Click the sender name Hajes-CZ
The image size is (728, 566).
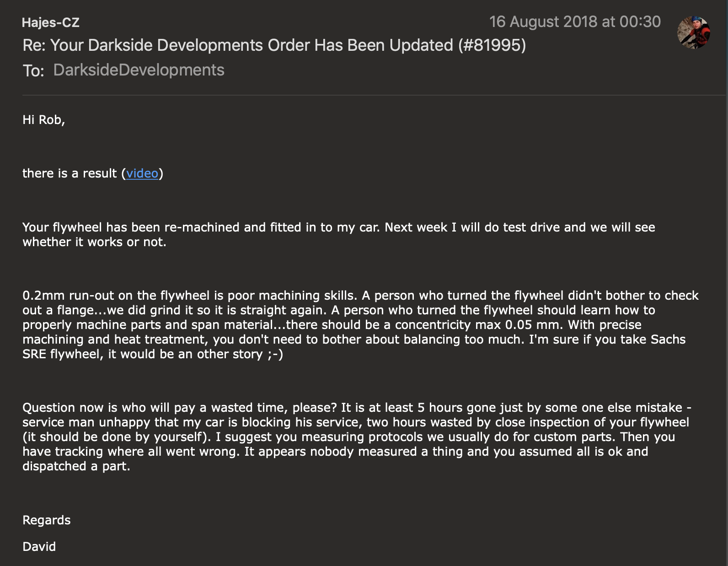click(x=51, y=22)
